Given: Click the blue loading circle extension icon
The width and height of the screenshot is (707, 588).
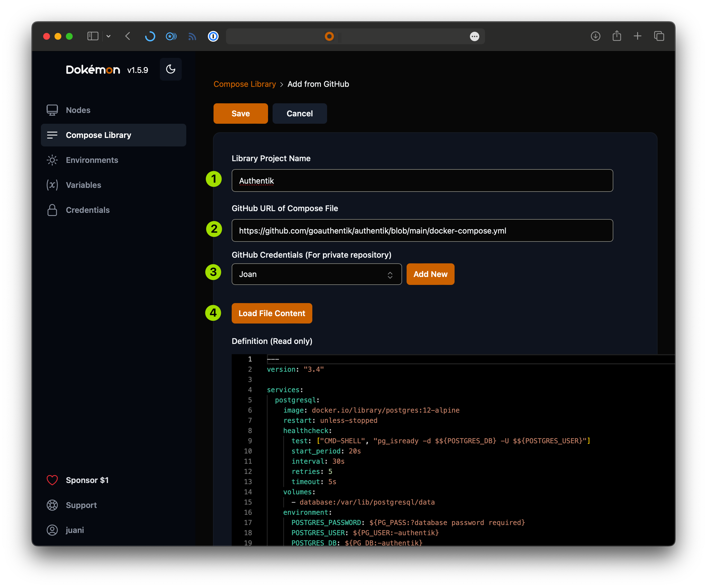Looking at the screenshot, I should [x=150, y=36].
